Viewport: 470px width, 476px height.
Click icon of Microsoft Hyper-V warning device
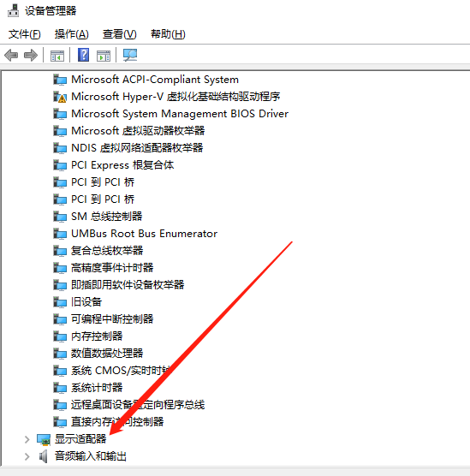click(x=60, y=97)
